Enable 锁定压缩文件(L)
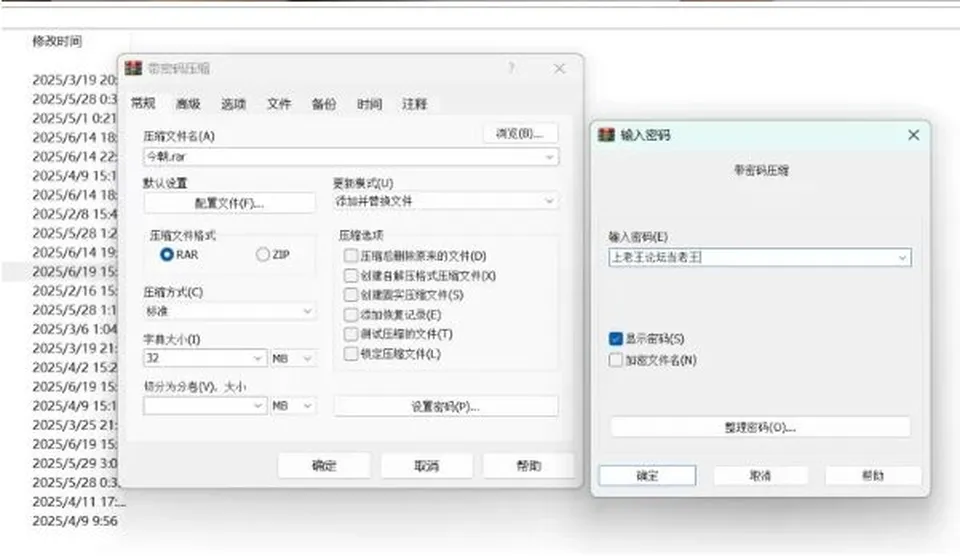The height and width of the screenshot is (556, 960). [x=351, y=353]
